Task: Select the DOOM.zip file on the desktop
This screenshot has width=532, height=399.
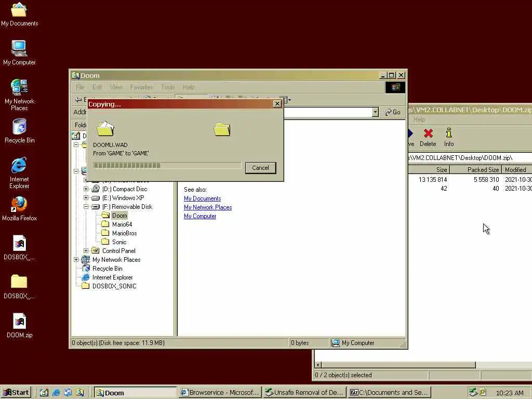Action: [19, 326]
